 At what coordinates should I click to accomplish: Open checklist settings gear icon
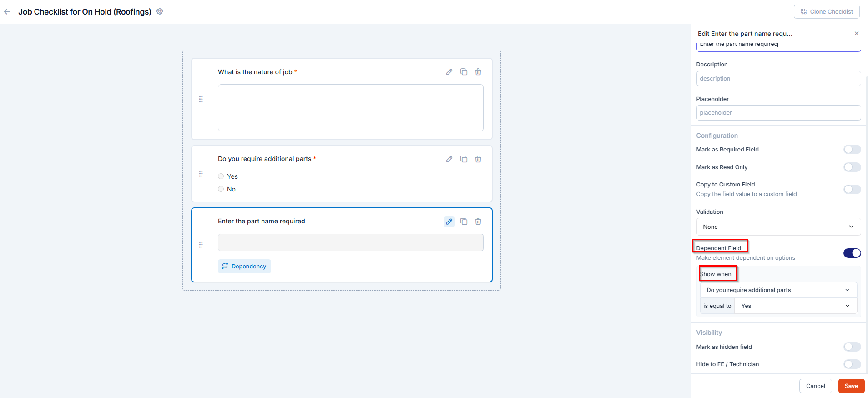160,11
